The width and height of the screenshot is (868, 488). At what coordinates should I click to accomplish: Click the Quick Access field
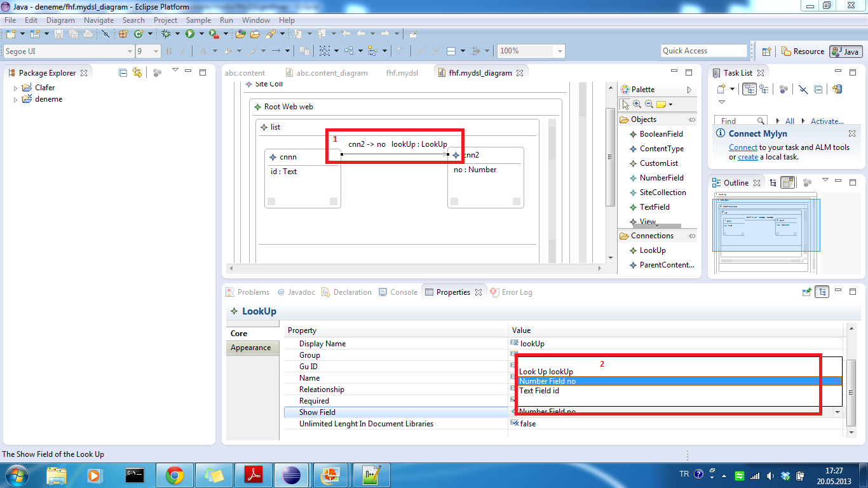pyautogui.click(x=704, y=51)
